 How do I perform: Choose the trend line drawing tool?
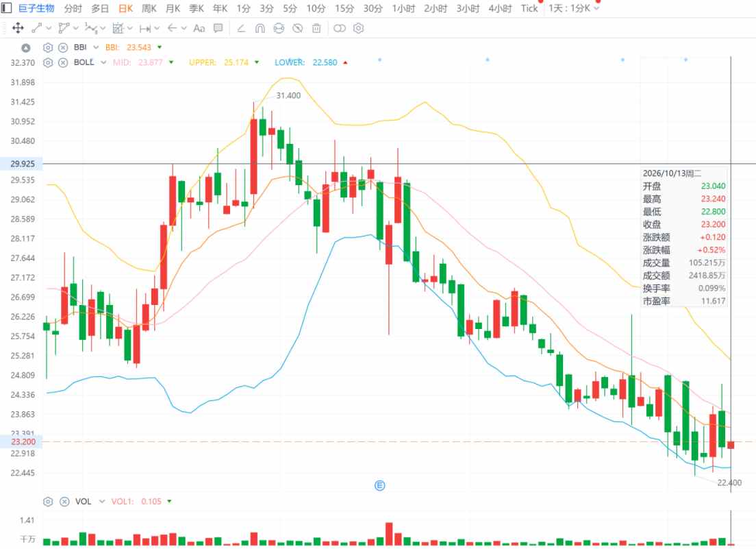click(37, 28)
